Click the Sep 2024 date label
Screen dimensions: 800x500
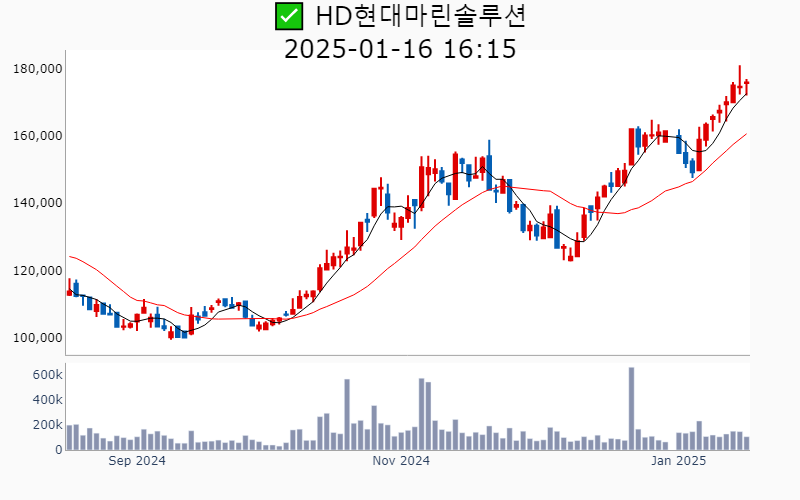pos(137,461)
